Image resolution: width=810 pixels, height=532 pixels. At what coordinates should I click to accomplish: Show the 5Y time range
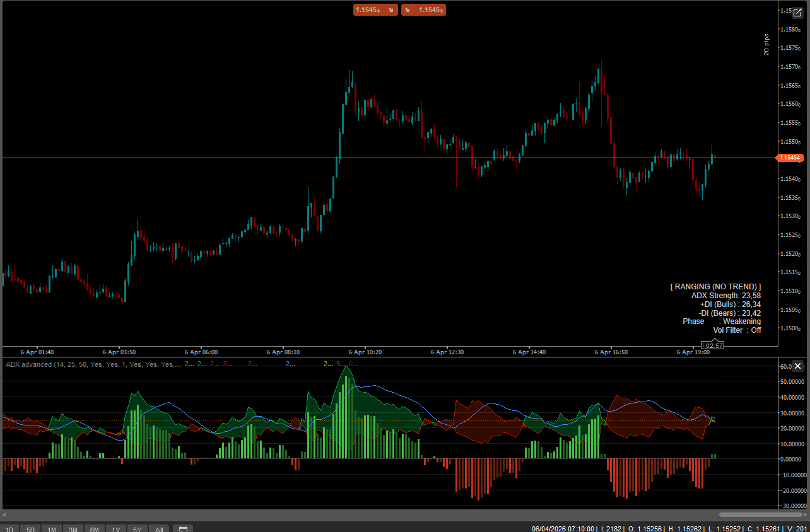click(138, 529)
